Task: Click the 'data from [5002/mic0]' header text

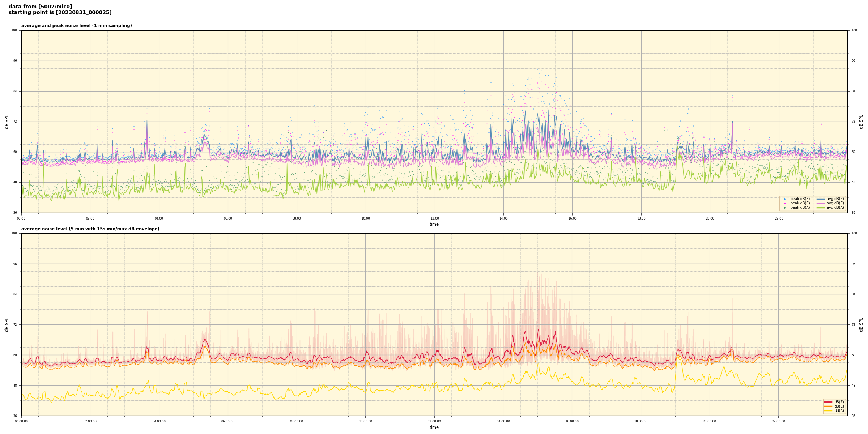Action: (x=40, y=7)
